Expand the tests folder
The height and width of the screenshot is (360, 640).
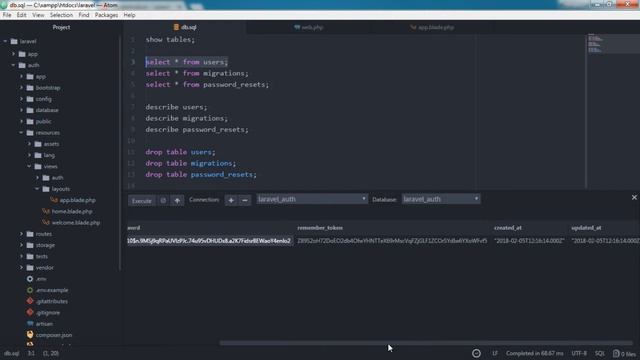click(x=22, y=256)
